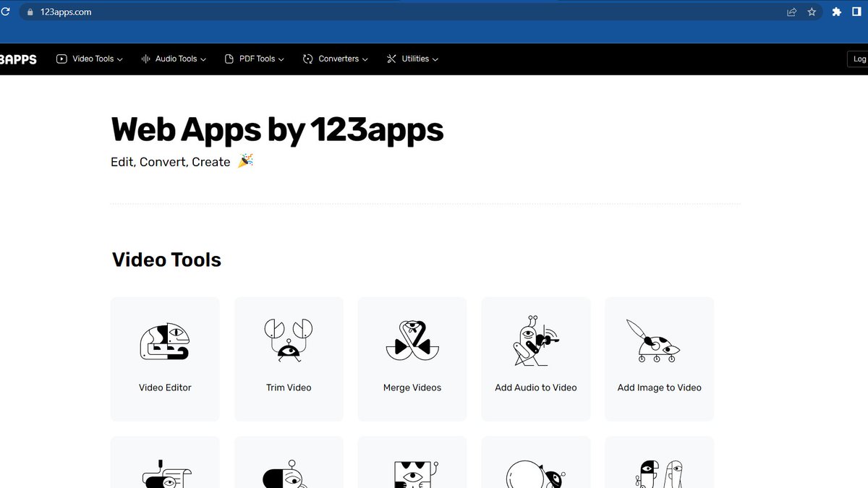
Task: Bookmark this page with the star icon
Action: point(812,12)
